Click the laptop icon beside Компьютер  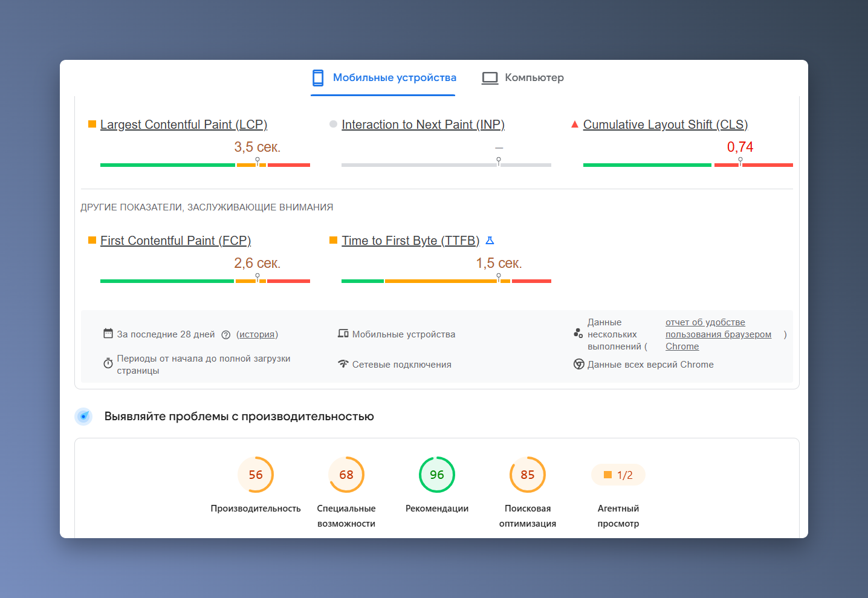coord(490,78)
